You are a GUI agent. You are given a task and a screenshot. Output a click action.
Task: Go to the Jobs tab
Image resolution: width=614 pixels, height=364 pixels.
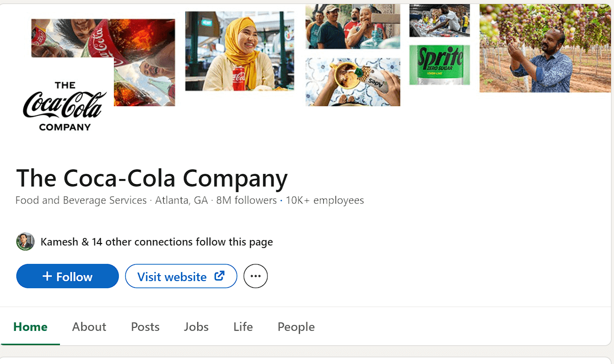[x=196, y=327]
